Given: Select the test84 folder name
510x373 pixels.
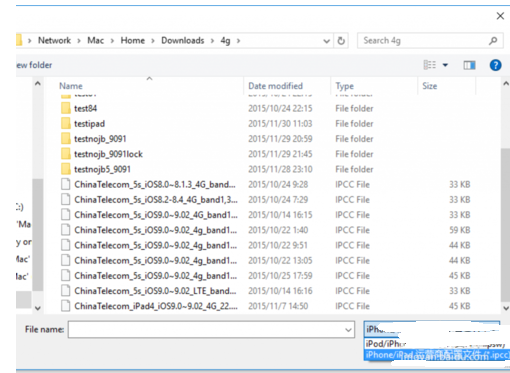Looking at the screenshot, I should coord(85,108).
